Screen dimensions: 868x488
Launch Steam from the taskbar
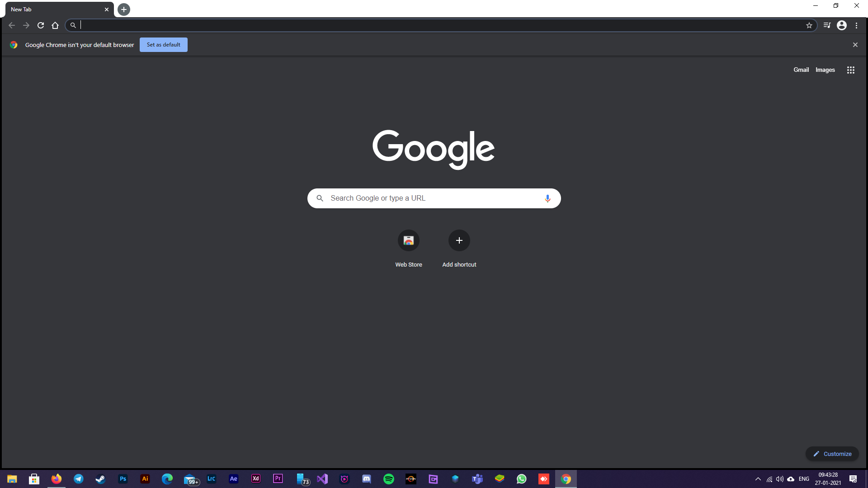click(101, 479)
